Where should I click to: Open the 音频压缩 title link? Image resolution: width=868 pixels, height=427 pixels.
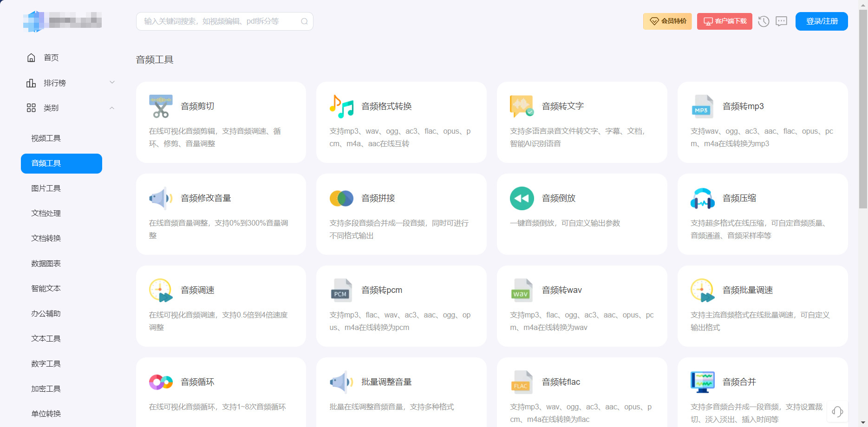point(739,198)
